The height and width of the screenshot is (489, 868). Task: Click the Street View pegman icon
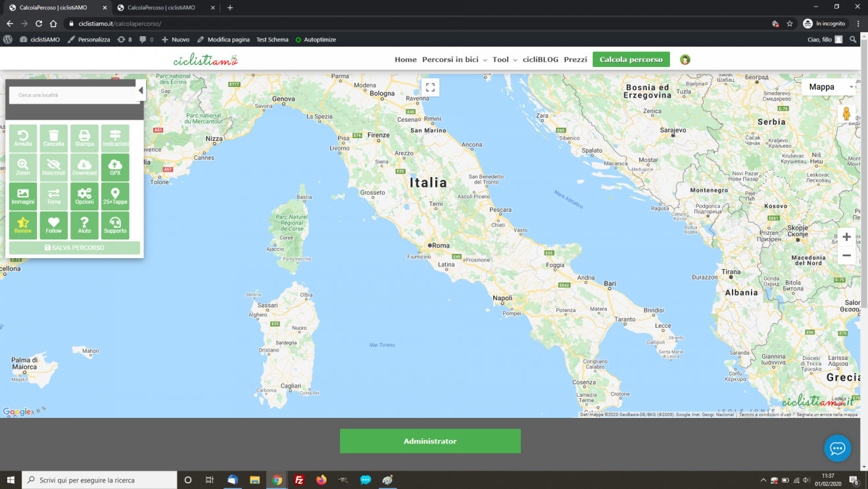coord(846,114)
